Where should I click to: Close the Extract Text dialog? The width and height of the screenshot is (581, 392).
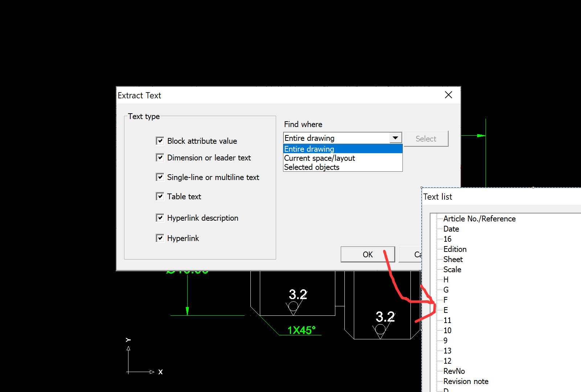[449, 95]
